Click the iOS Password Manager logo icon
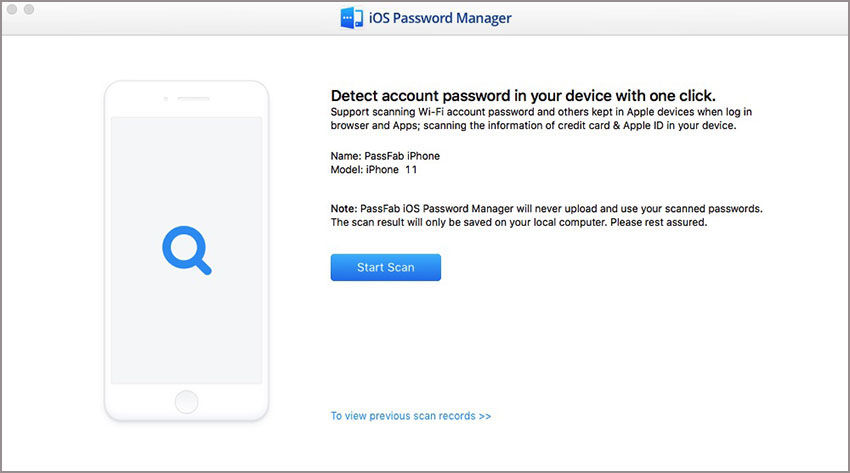The image size is (850, 473). [x=351, y=18]
